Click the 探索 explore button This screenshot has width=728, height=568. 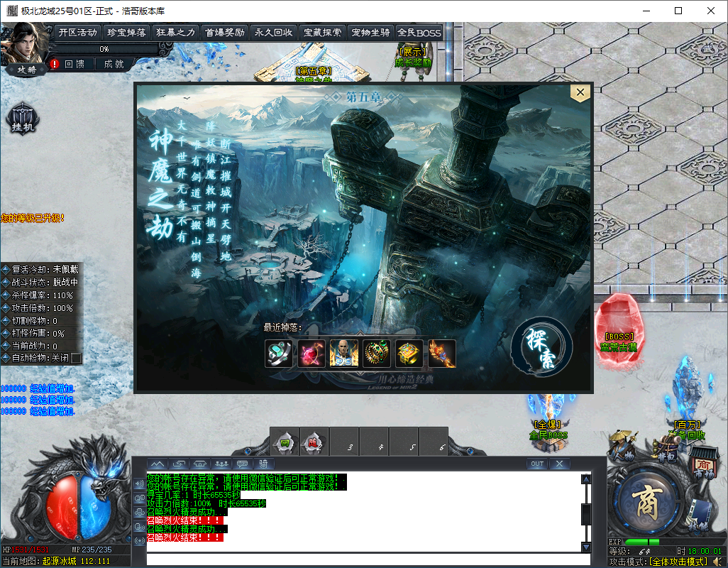[541, 349]
